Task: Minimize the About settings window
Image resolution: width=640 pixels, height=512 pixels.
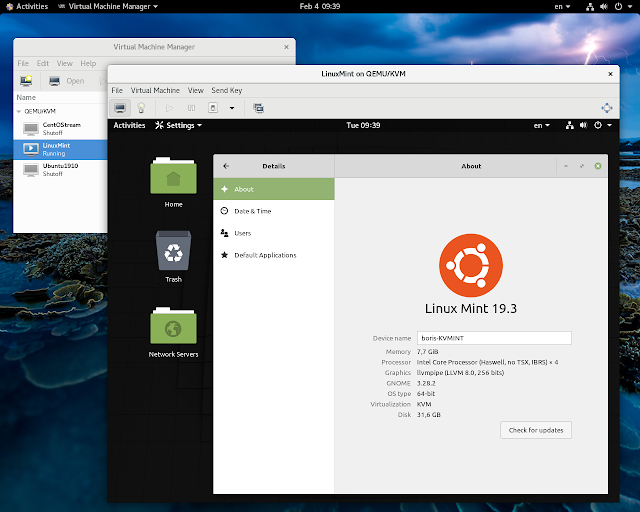Action: tap(566, 166)
